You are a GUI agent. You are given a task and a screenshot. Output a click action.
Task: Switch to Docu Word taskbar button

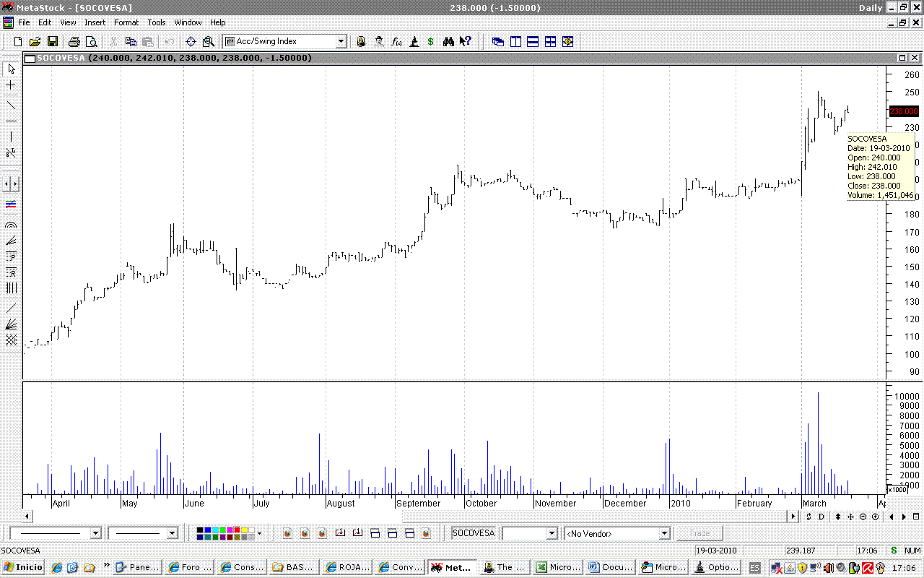611,567
